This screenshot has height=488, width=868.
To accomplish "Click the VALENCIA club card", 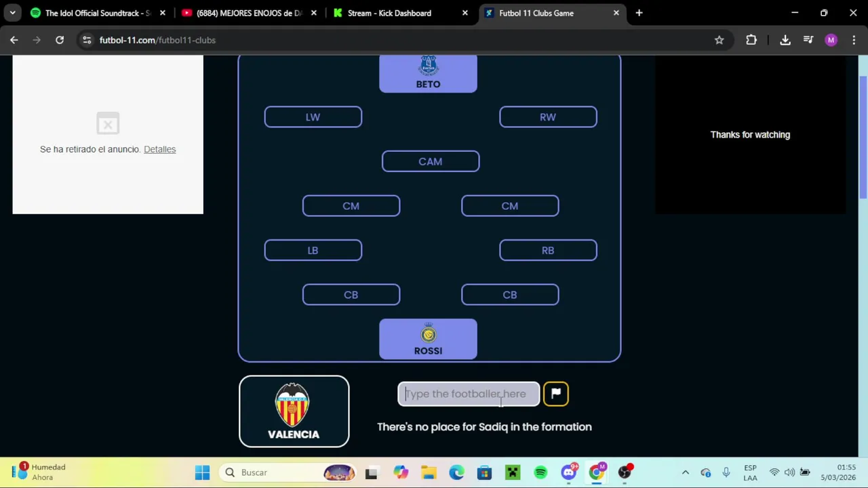I will click(294, 411).
